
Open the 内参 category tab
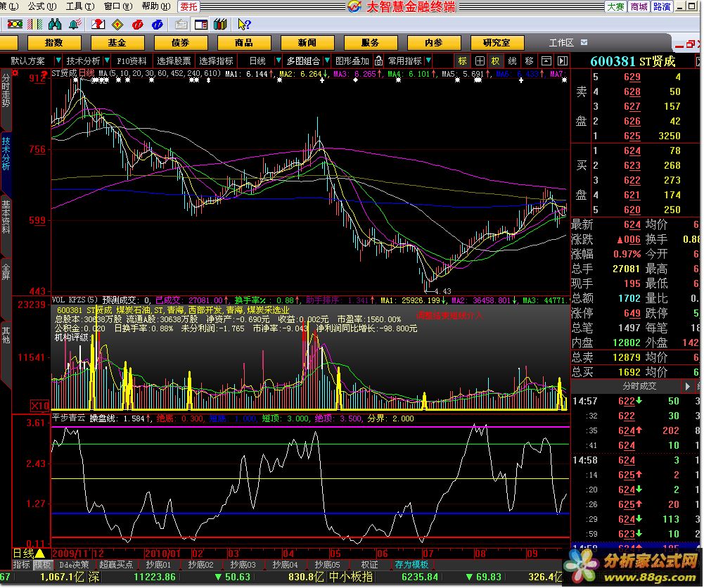click(434, 43)
